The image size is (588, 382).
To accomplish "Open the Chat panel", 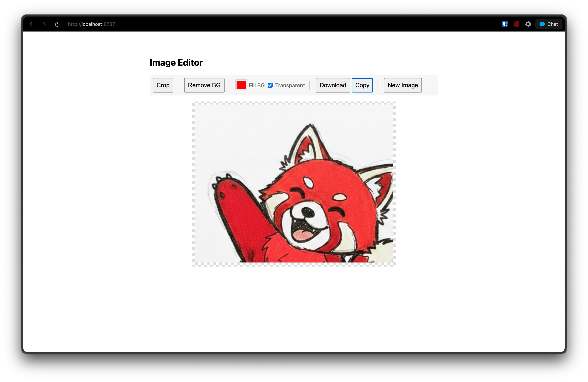I will (549, 24).
